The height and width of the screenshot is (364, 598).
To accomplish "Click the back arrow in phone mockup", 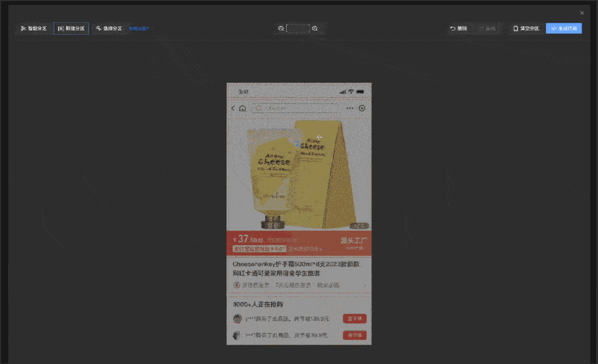I will pyautogui.click(x=233, y=108).
